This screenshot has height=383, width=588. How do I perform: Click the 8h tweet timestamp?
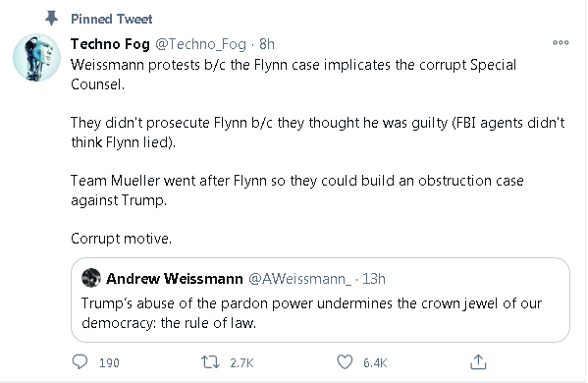tap(267, 44)
